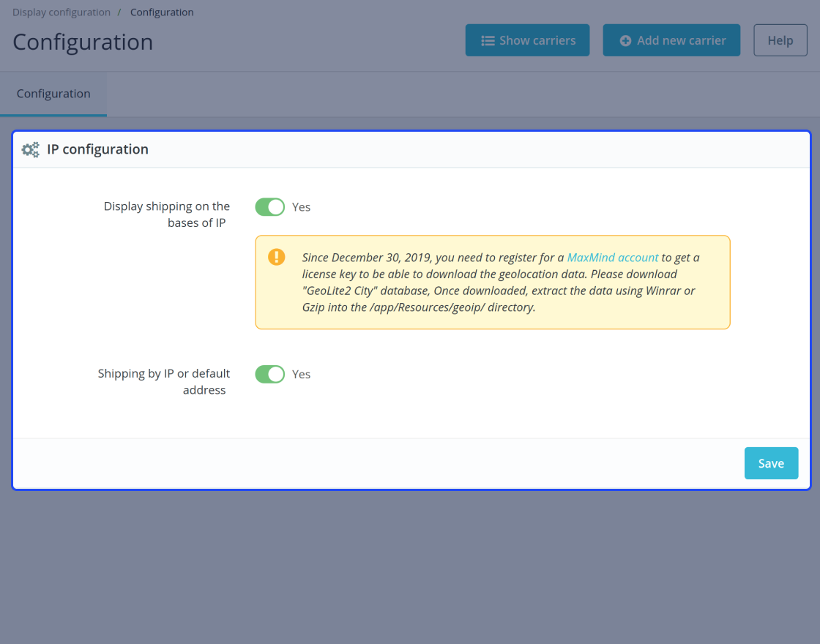Click the gears icon beside IP configuration

click(x=30, y=149)
